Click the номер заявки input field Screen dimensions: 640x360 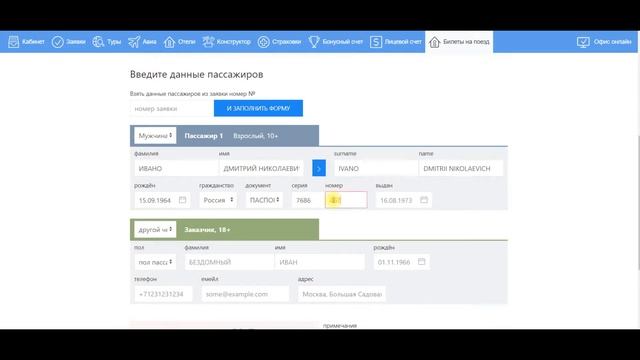pyautogui.click(x=172, y=109)
